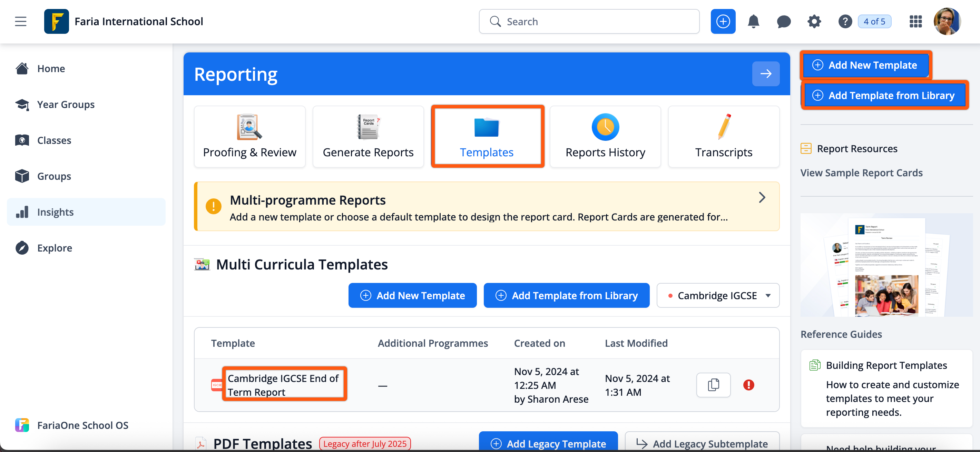
Task: Click the Reporting header arrow button
Action: (x=765, y=74)
